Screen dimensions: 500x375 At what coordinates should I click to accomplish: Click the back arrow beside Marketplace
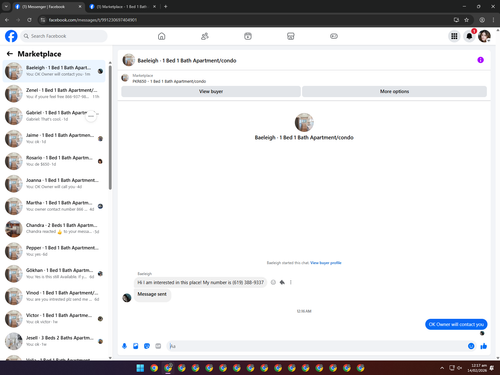pyautogui.click(x=10, y=54)
